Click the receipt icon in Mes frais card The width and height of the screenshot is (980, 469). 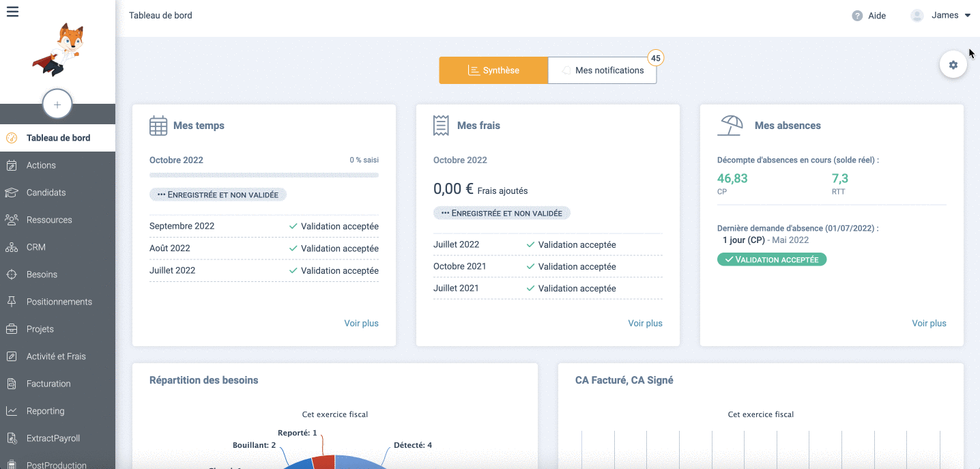click(x=441, y=126)
